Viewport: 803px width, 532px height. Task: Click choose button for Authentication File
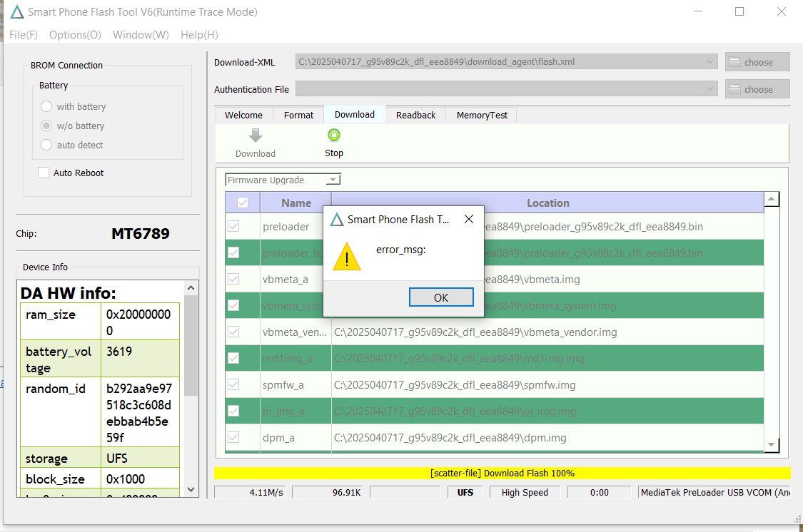click(x=757, y=89)
